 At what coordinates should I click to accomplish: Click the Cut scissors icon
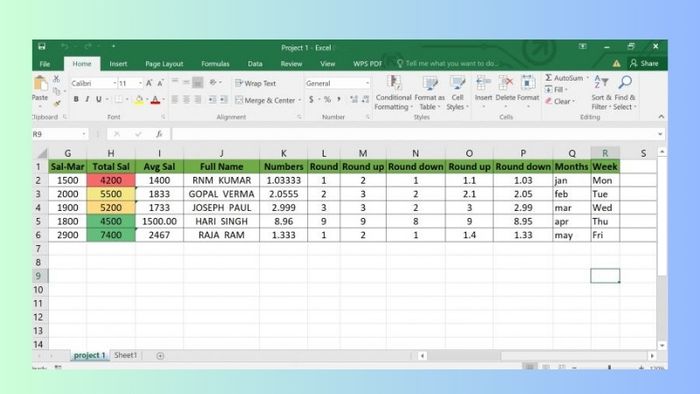pyautogui.click(x=57, y=79)
